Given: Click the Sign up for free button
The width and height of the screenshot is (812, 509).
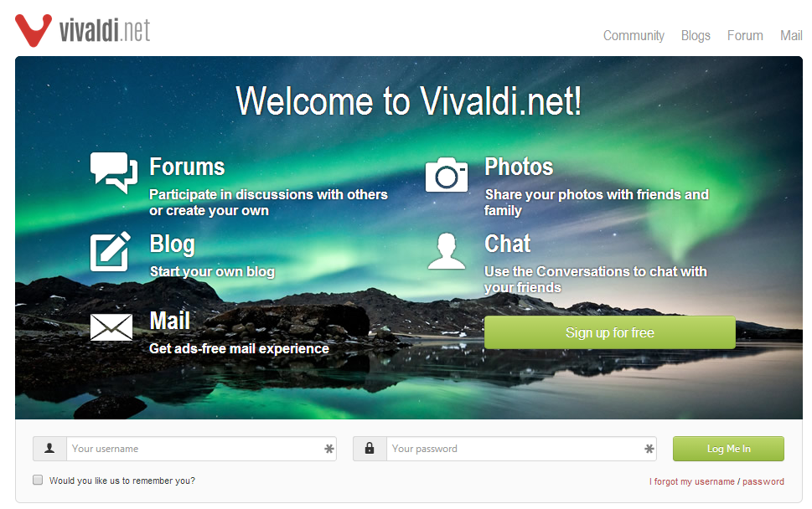Looking at the screenshot, I should (610, 332).
